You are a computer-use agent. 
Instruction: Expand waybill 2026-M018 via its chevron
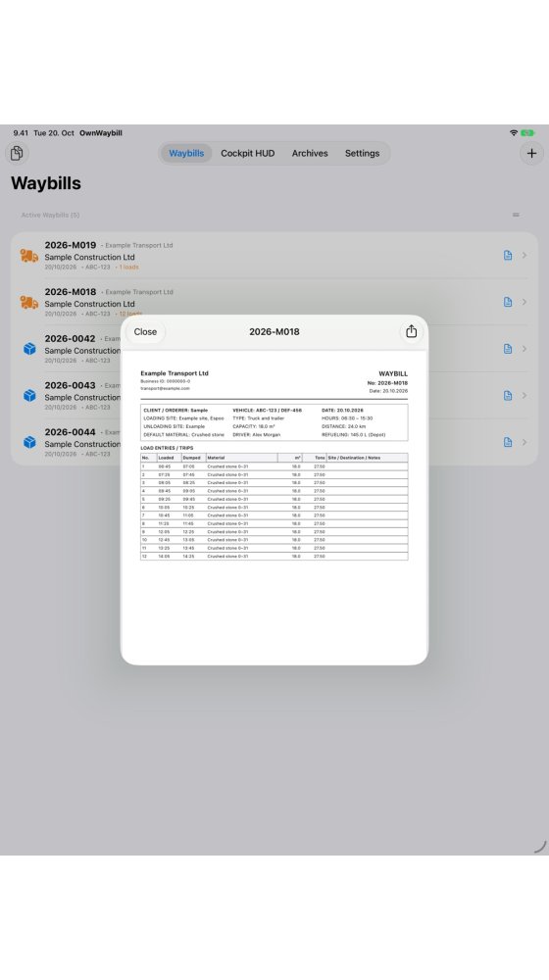524,302
